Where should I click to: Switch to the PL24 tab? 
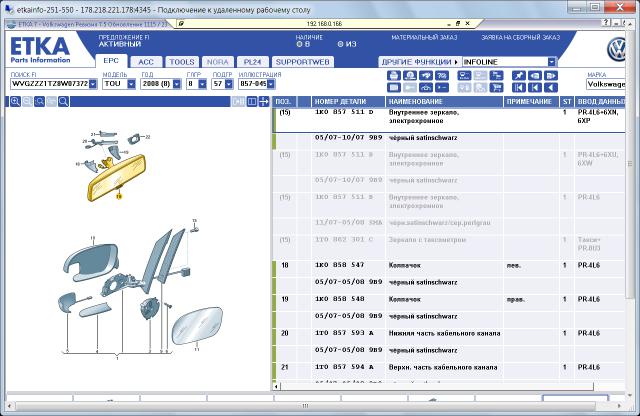coord(252,62)
